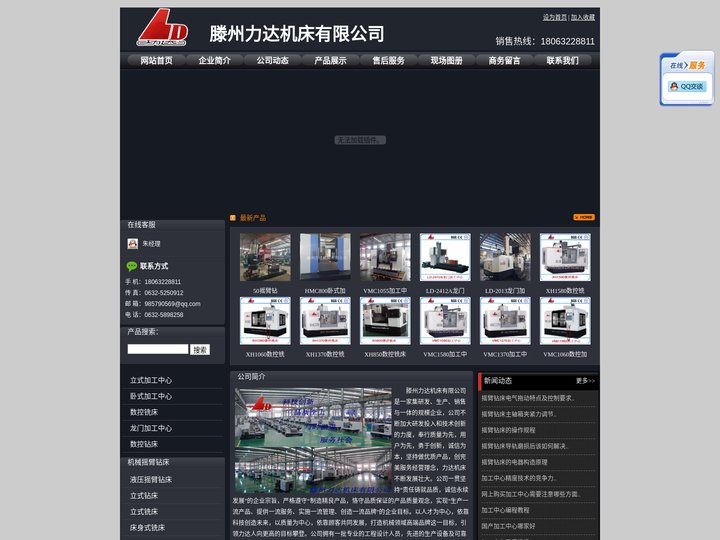Screen dimensions: 720x540
Task: Open the 联系我们 nav item
Action: coord(562,60)
